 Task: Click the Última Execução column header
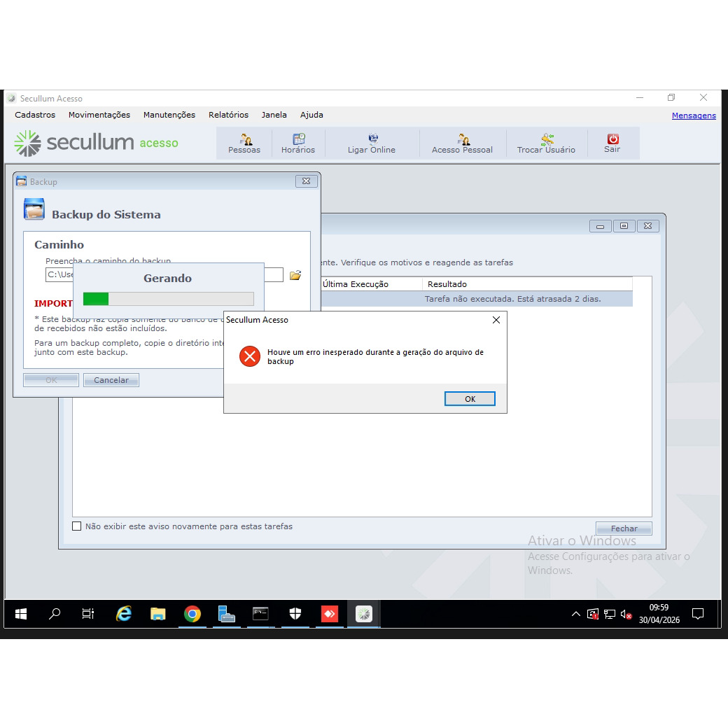tap(372, 284)
